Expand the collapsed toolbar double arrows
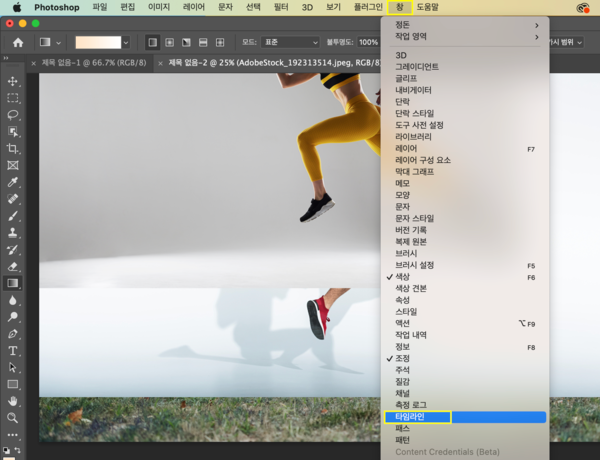Viewport: 600px width, 460px height. tap(6, 58)
